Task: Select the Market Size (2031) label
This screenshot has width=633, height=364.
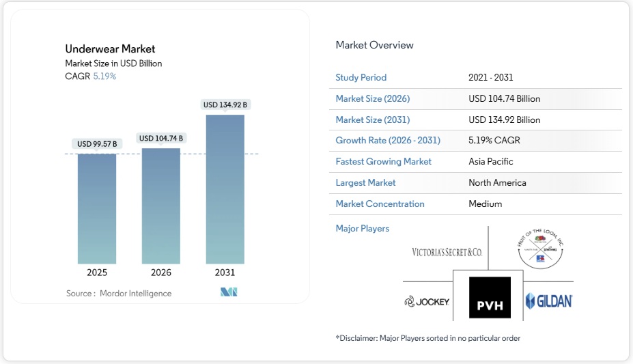Action: [372, 120]
